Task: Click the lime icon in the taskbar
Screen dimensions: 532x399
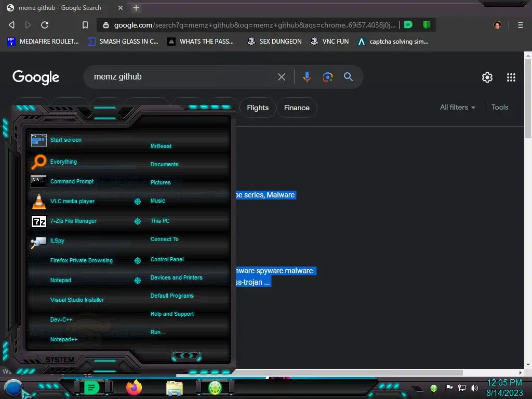Action: [x=215, y=388]
